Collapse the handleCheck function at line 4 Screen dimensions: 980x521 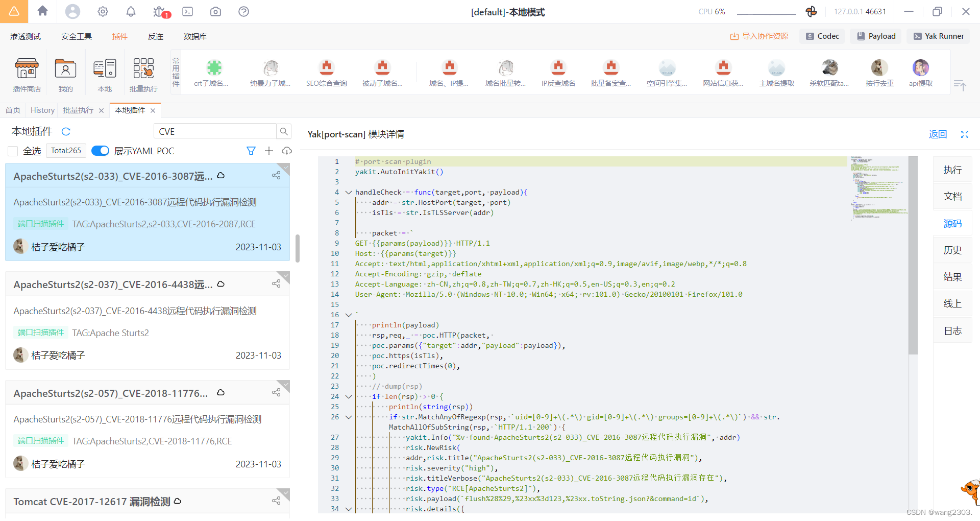click(x=349, y=193)
